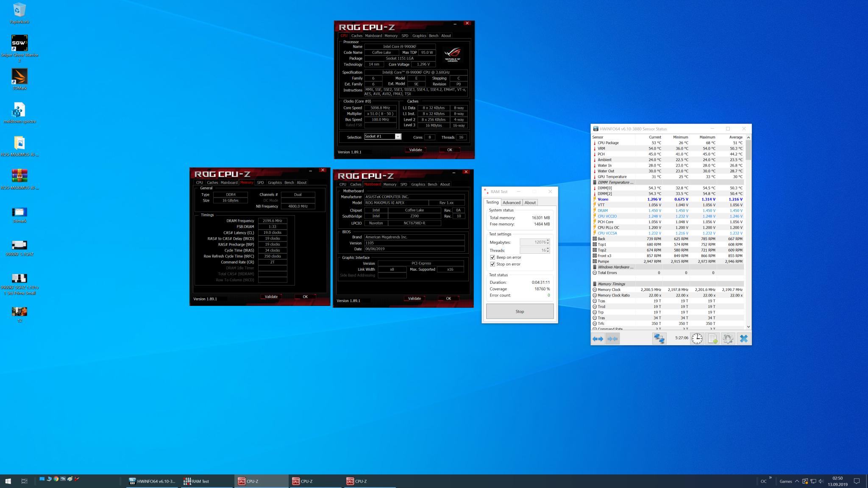Screen dimensions: 868x488
Task: Open Windows Start menu
Action: pos(8,481)
